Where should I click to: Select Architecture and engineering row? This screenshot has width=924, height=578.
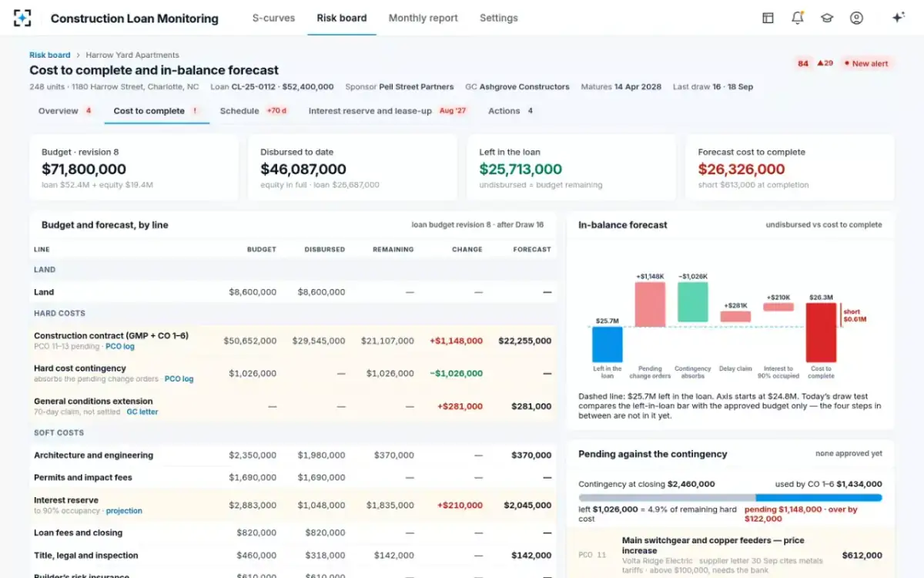pyautogui.click(x=293, y=455)
